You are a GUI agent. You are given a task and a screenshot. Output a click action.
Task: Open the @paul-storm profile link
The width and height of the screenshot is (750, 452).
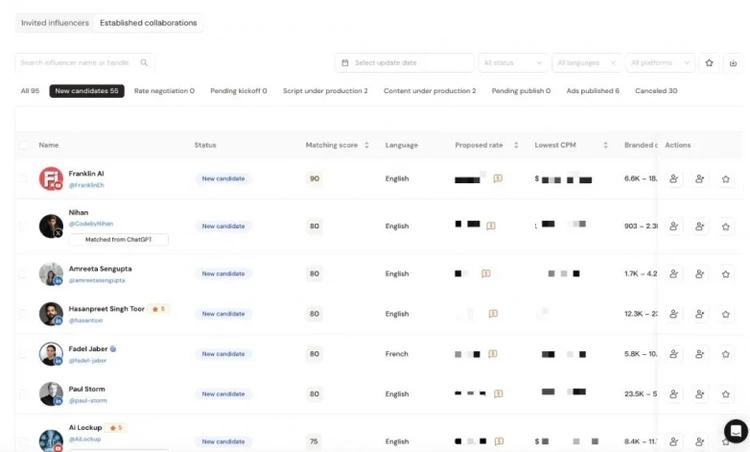click(88, 400)
